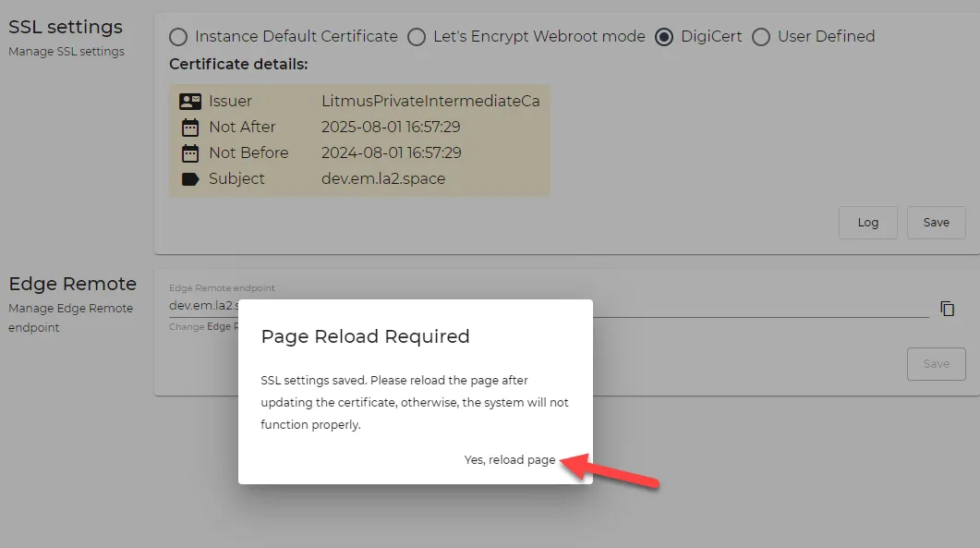980x548 pixels.
Task: Click the Certificate details heading
Action: coord(238,65)
